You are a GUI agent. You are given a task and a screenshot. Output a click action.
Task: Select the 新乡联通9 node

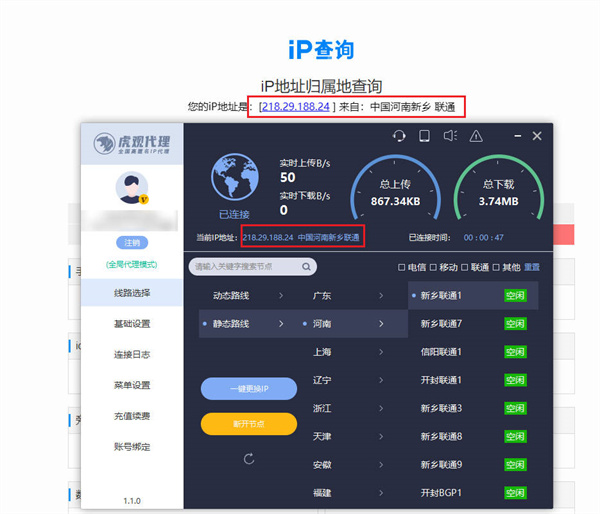coord(473,465)
